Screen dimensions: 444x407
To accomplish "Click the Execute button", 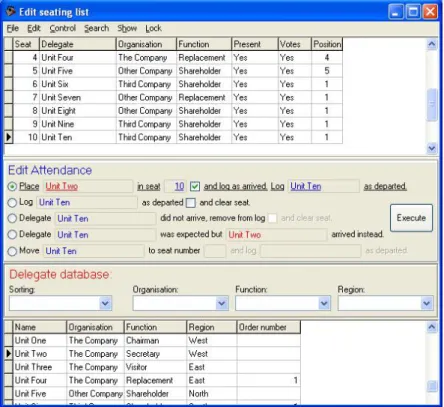I will (411, 218).
